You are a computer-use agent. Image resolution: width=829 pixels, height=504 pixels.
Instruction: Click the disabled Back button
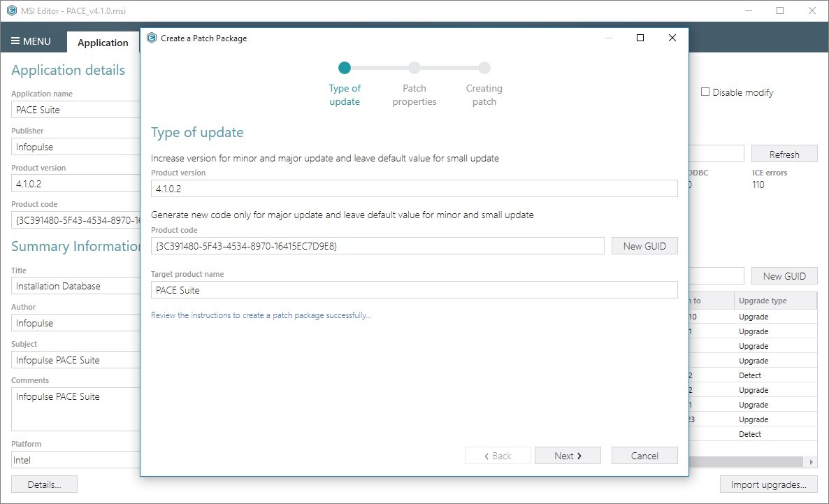point(498,456)
